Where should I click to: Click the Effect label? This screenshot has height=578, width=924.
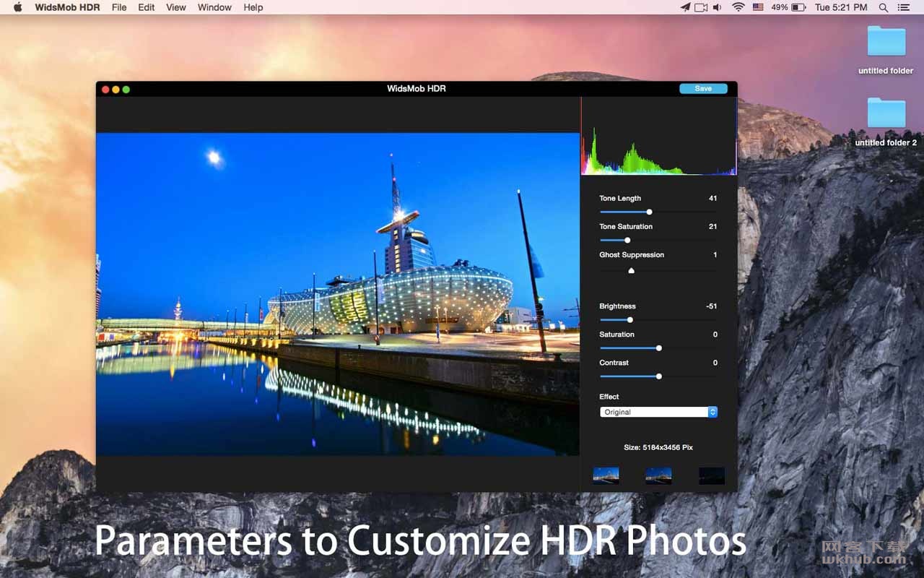coord(609,397)
